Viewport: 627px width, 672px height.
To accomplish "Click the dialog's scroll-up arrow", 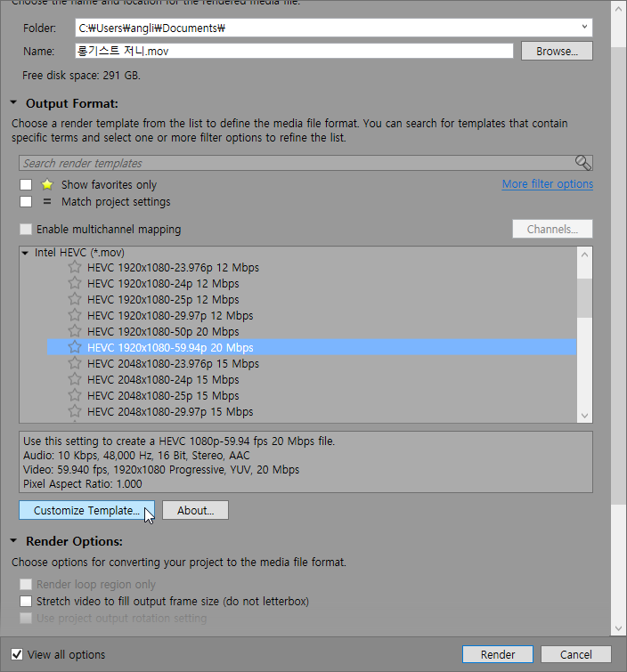I will point(618,9).
